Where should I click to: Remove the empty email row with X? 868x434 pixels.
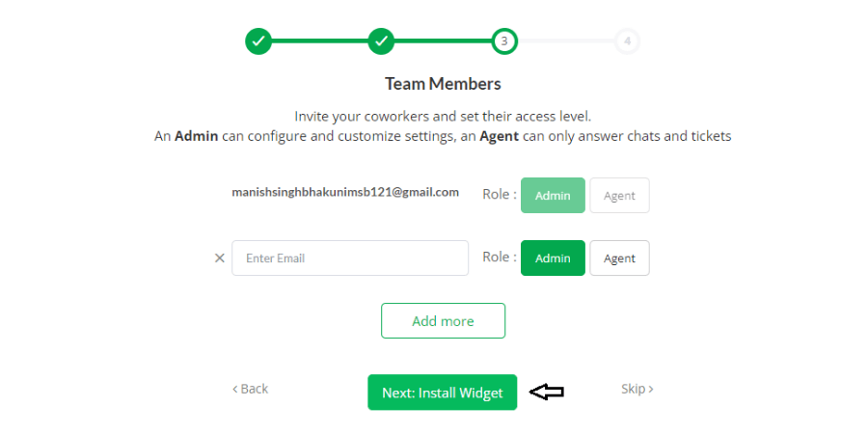click(x=220, y=258)
